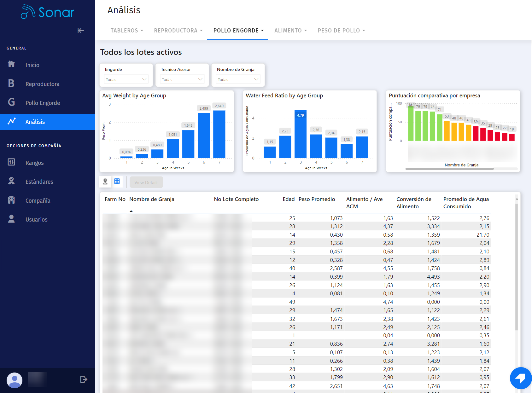
Task: Click the Edad 49 cell
Action: [292, 302]
